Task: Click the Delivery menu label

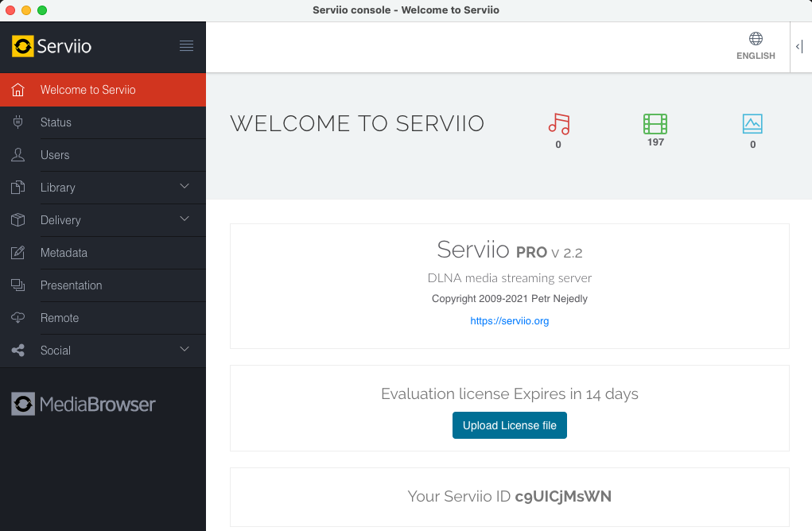Action: point(60,220)
